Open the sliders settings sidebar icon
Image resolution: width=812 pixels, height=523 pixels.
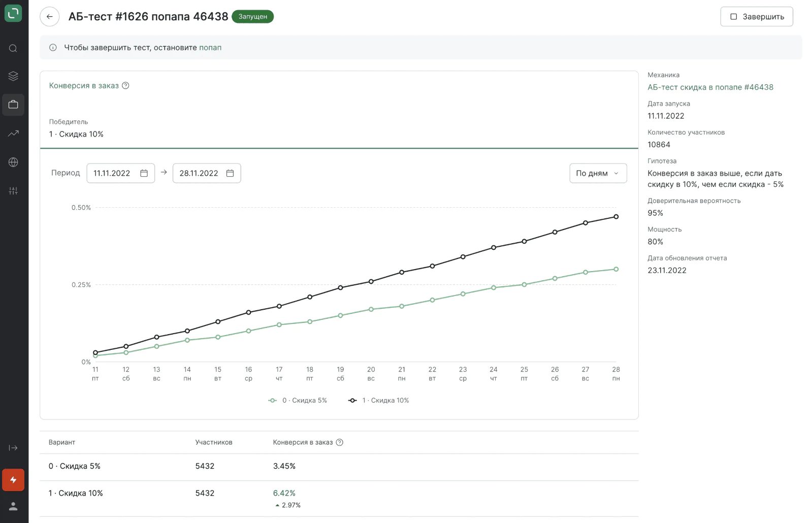pyautogui.click(x=13, y=191)
